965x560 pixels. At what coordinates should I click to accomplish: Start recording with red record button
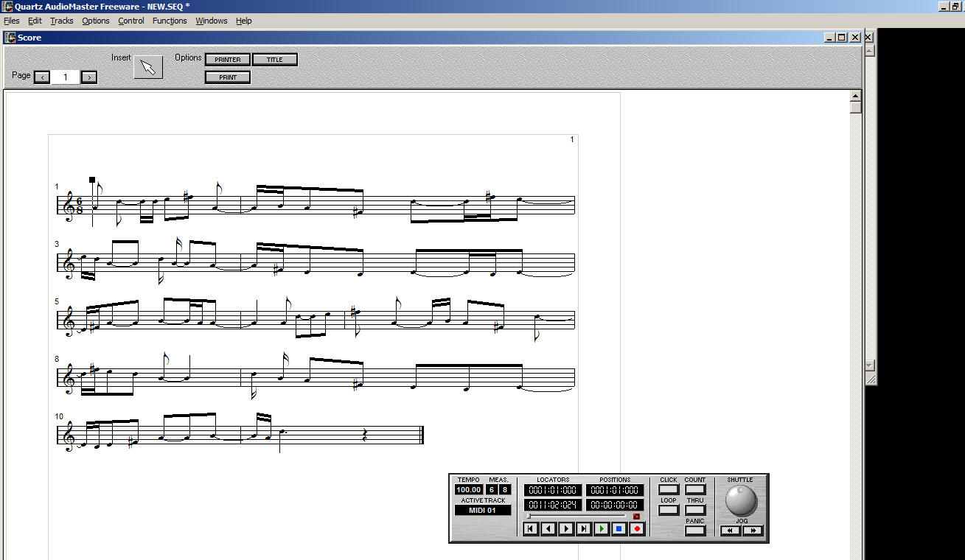pos(637,528)
